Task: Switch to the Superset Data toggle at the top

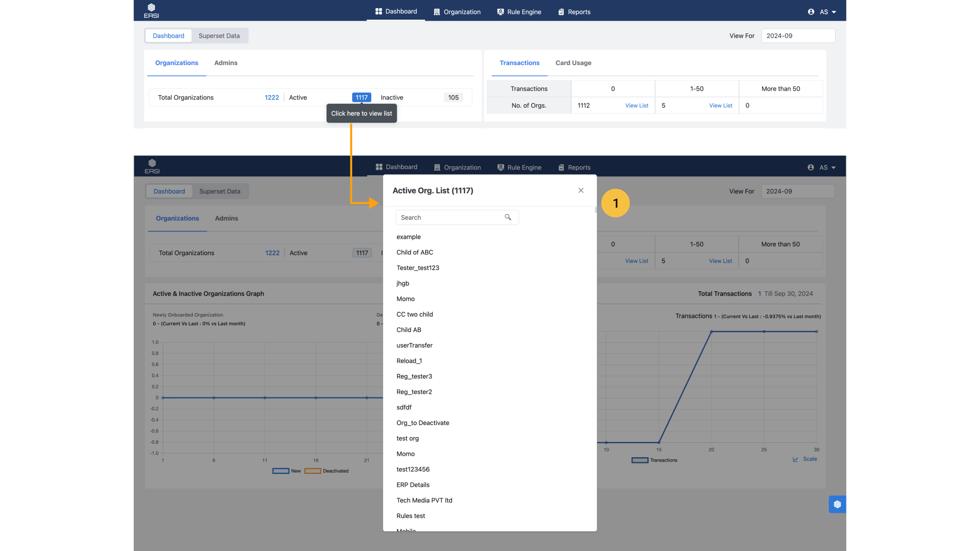Action: pyautogui.click(x=219, y=36)
